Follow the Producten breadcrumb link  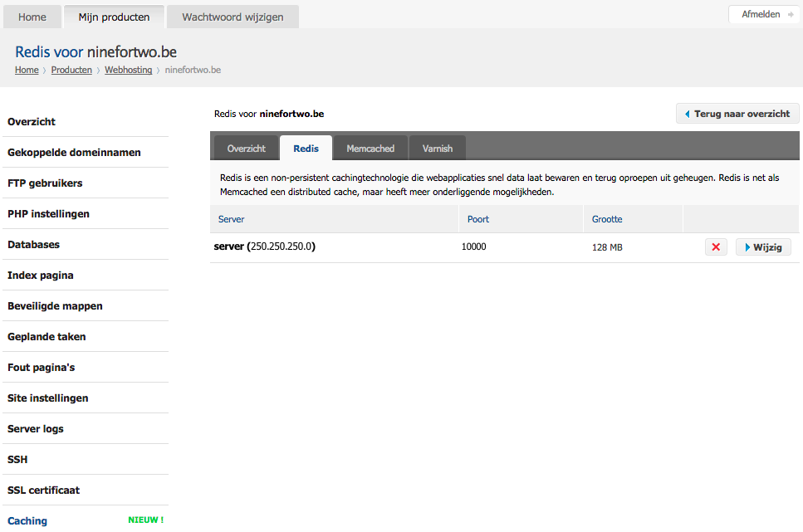pos(71,70)
